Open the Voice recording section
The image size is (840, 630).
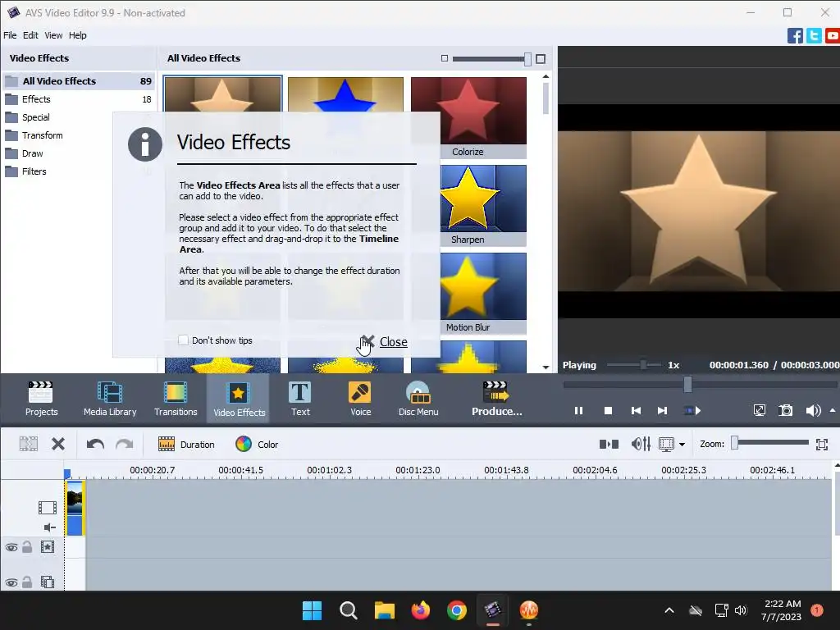[361, 399]
